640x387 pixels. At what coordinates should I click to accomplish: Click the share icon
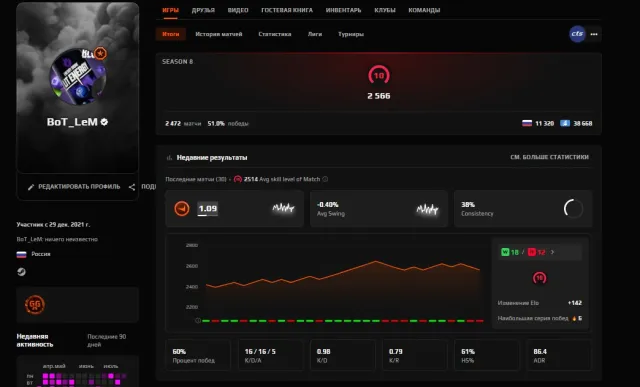132,187
